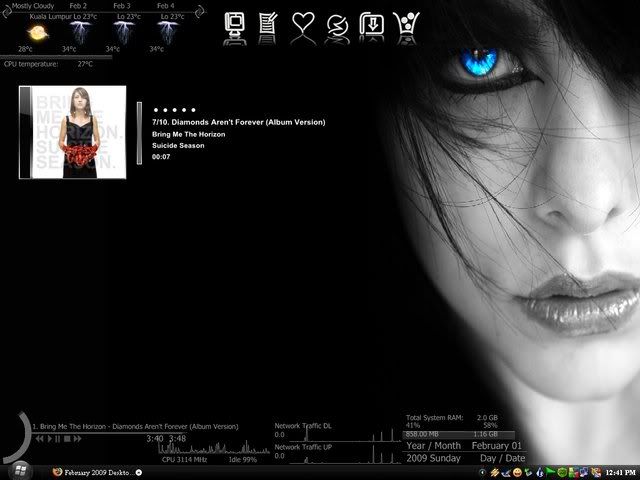The height and width of the screenshot is (480, 640).
Task: Click the Kuala Lumpur location text
Action: pos(50,17)
